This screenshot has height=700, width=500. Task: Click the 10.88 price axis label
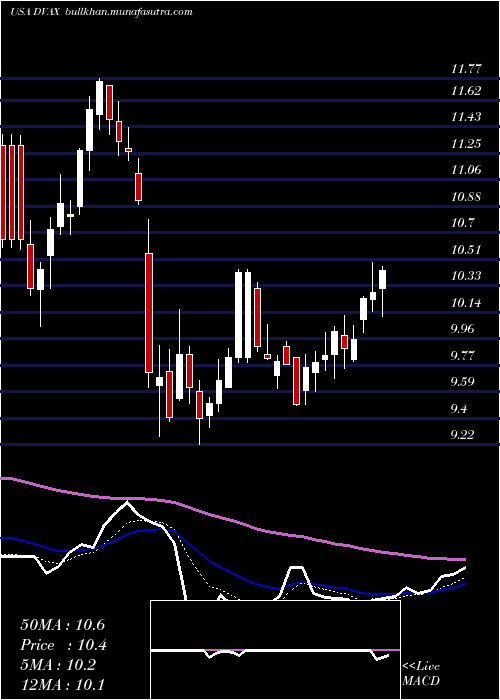(x=466, y=196)
